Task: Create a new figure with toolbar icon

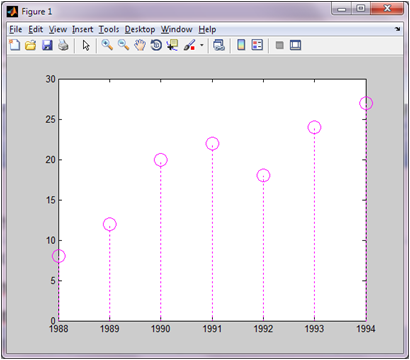Action: (x=14, y=45)
